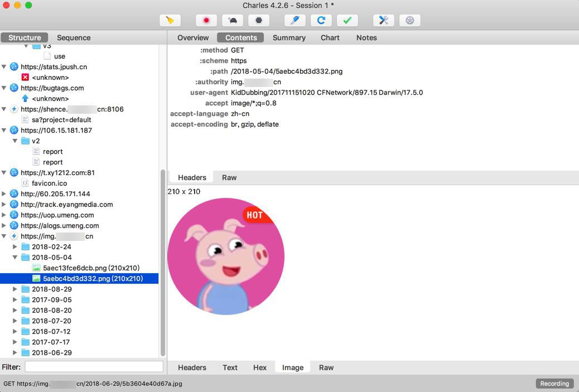
Task: Compose a request with the pen icon
Action: point(295,20)
